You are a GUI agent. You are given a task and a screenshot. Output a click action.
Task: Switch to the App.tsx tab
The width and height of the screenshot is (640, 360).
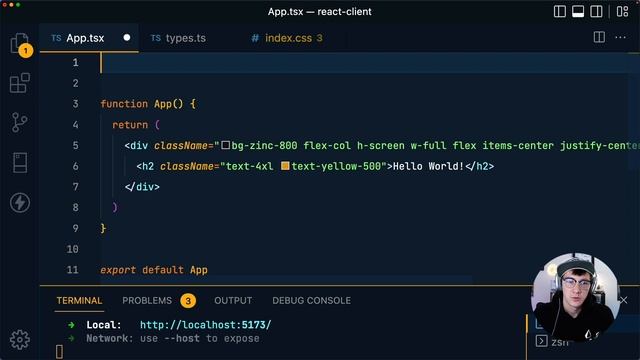tap(85, 38)
